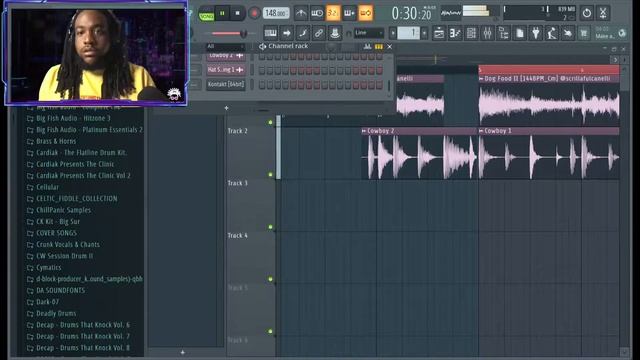Screen dimensions: 640x360
Task: Click the 148 tempo field
Action: point(276,13)
